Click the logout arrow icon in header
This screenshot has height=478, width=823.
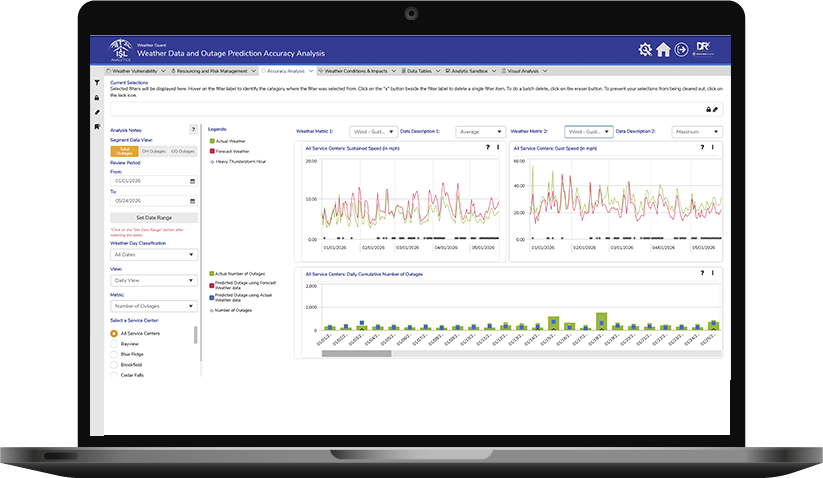[681, 49]
